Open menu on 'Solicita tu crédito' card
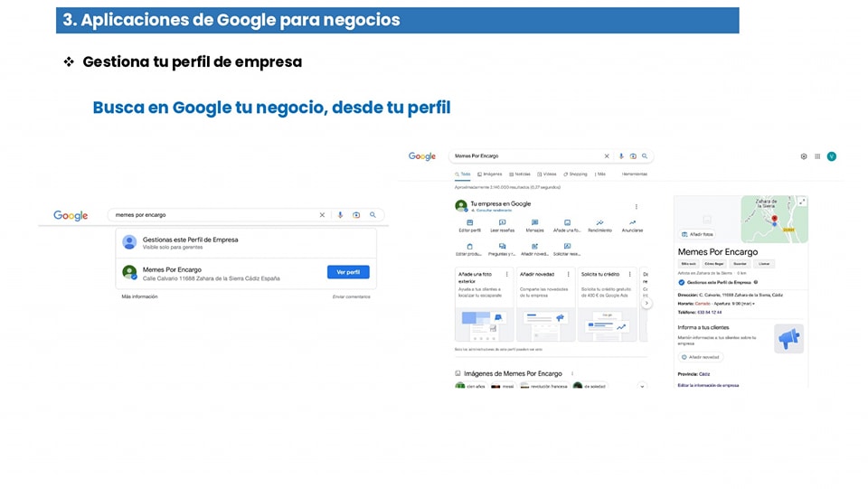 click(629, 275)
